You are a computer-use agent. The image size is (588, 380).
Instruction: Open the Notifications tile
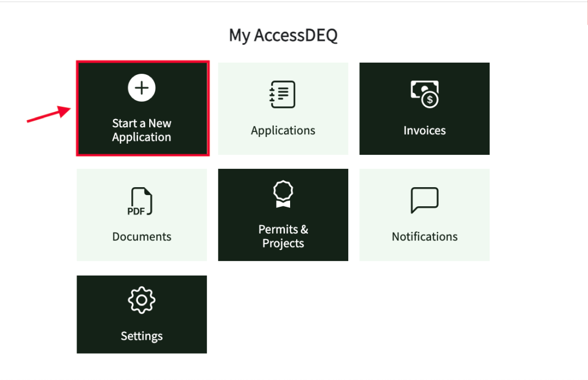[x=424, y=215]
